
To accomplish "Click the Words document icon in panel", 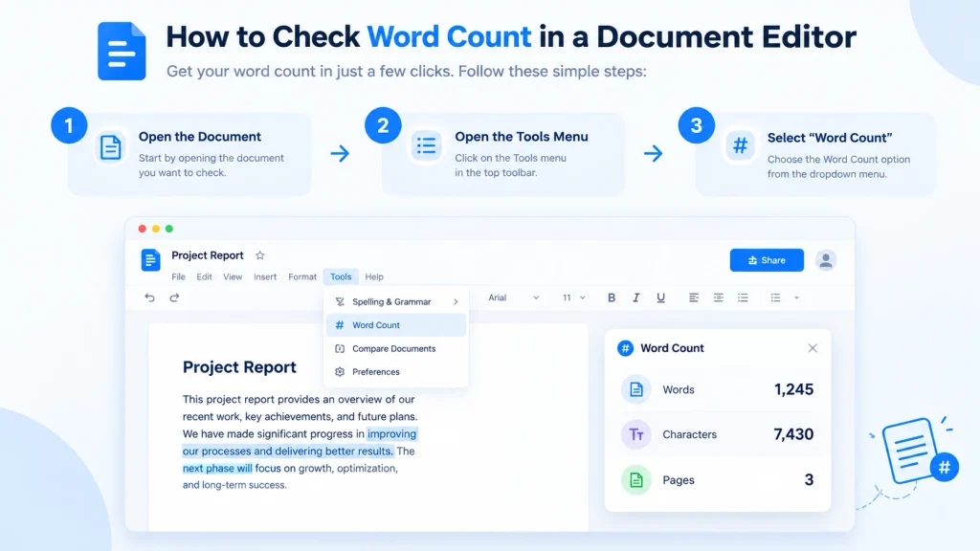I will (x=636, y=389).
